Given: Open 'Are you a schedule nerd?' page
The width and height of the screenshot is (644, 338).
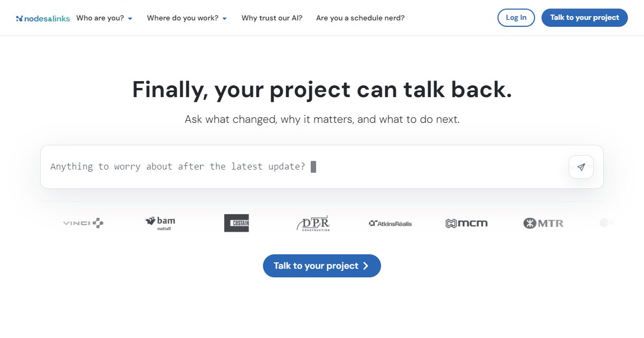Looking at the screenshot, I should [x=360, y=18].
